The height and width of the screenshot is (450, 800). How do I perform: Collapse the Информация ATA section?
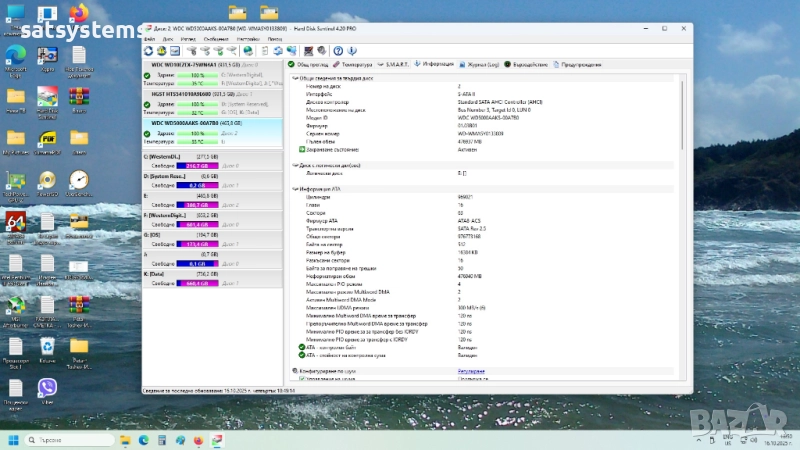(x=294, y=188)
